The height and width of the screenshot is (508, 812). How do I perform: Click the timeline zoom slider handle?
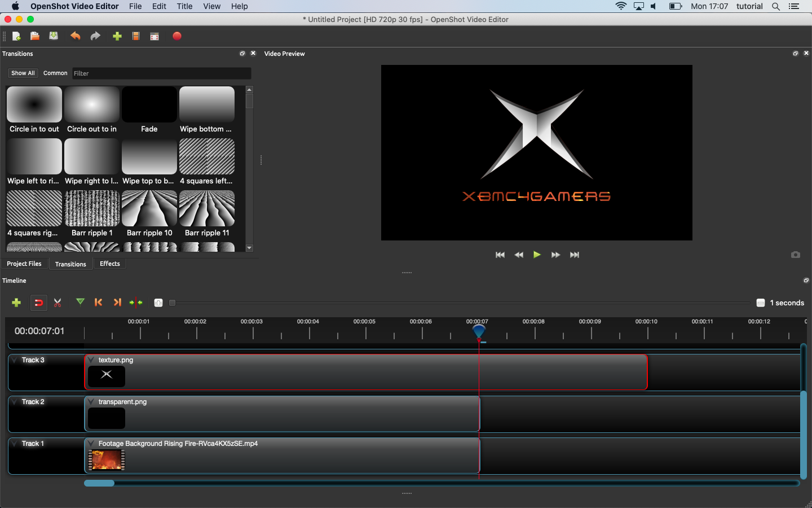click(173, 303)
